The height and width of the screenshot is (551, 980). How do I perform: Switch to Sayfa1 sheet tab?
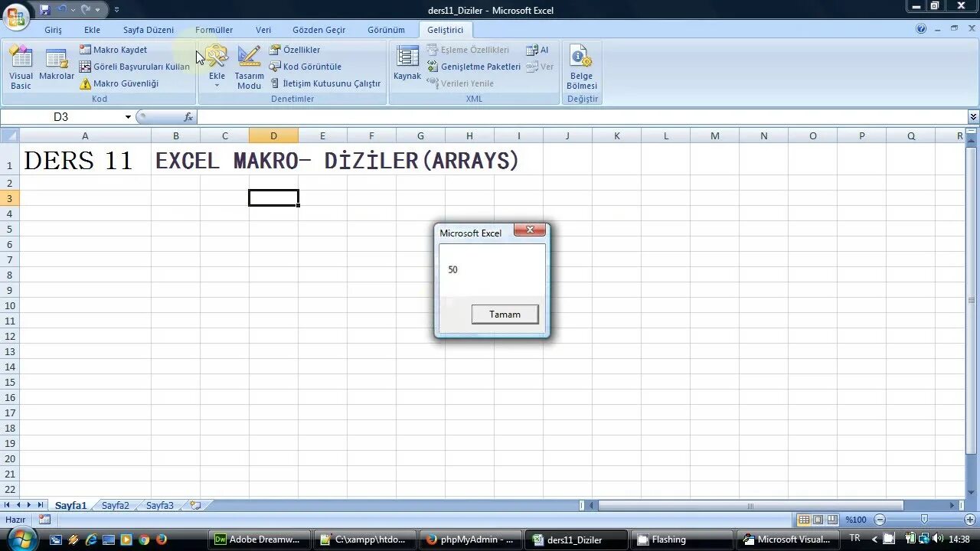(70, 506)
